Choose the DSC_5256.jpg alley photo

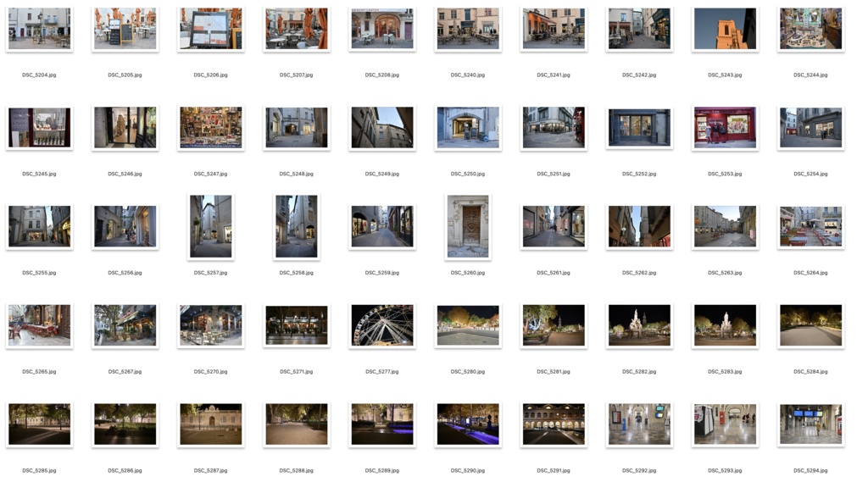tap(125, 226)
